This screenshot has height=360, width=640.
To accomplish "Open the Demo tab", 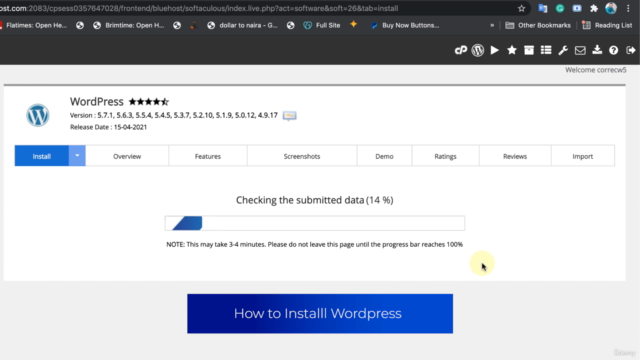I will (x=384, y=156).
